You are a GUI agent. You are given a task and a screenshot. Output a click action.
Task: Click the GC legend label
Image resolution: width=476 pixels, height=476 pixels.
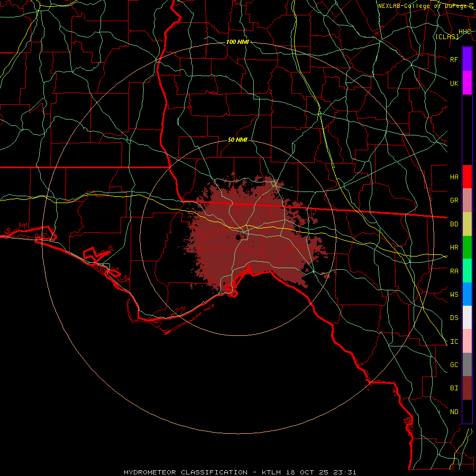coord(454,365)
